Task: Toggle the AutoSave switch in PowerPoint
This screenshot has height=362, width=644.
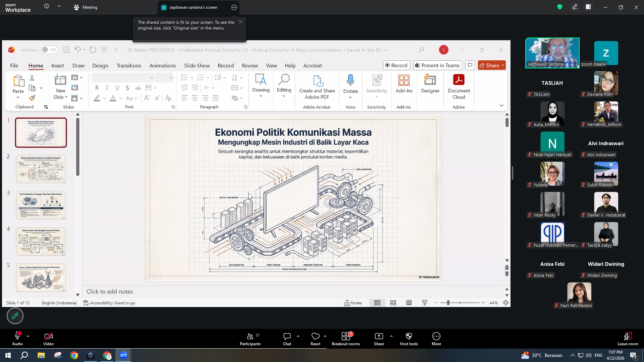Action: tap(49, 50)
